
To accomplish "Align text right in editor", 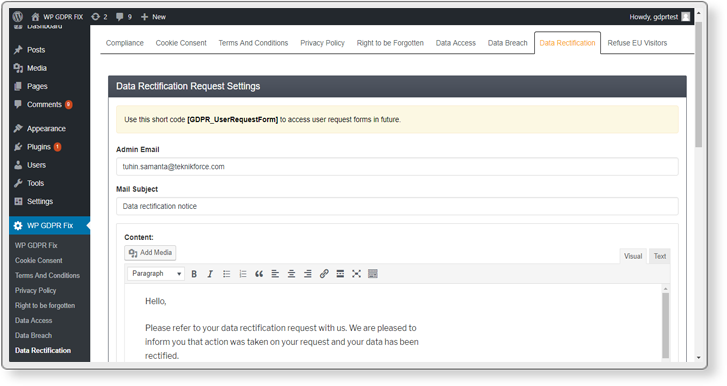I will click(x=307, y=274).
